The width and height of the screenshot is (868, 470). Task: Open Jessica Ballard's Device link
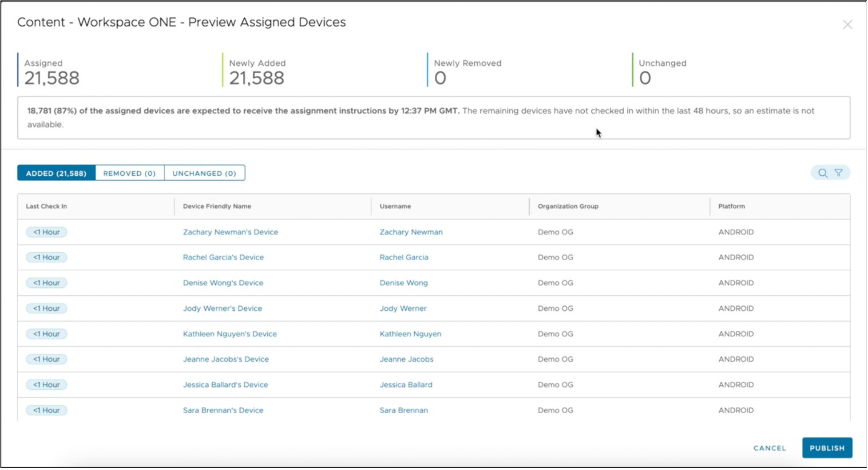tap(225, 385)
